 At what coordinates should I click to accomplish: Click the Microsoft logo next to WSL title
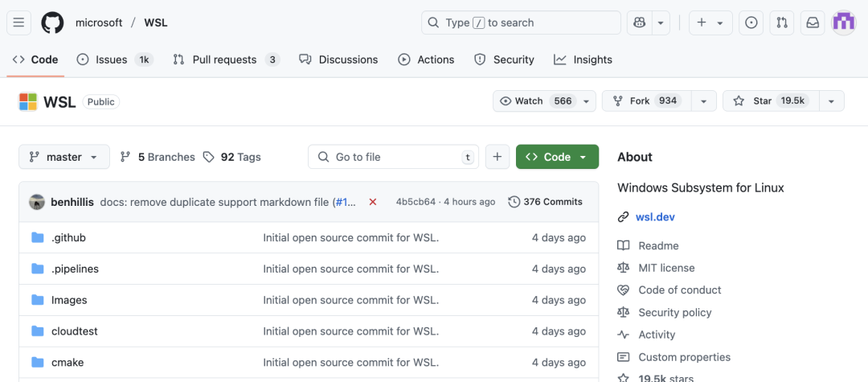(28, 101)
